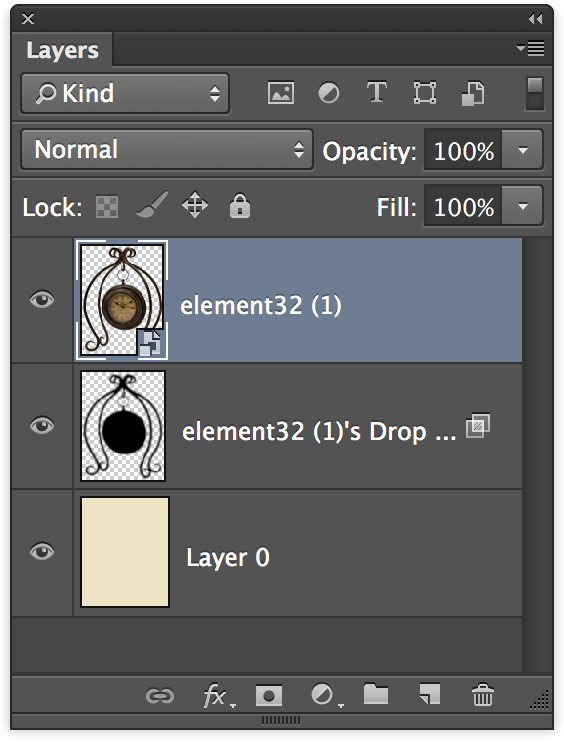The image size is (564, 744).
Task: Delete layer with trash icon
Action: (x=483, y=695)
